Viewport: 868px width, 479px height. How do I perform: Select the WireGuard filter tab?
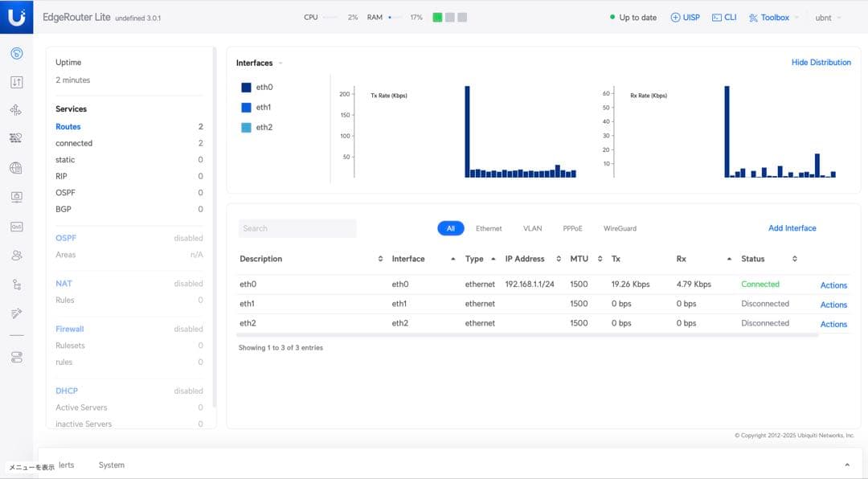(x=620, y=228)
